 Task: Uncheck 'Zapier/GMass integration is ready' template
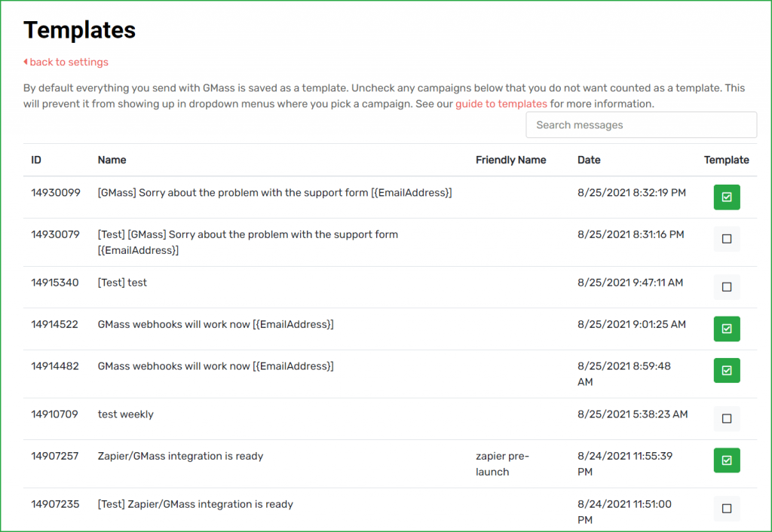(726, 460)
